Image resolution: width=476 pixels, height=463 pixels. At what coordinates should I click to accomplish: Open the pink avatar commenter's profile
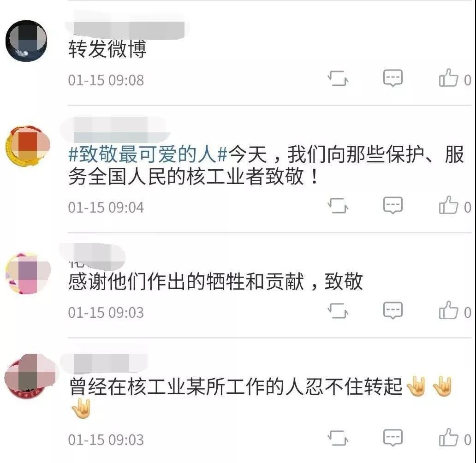[x=28, y=273]
